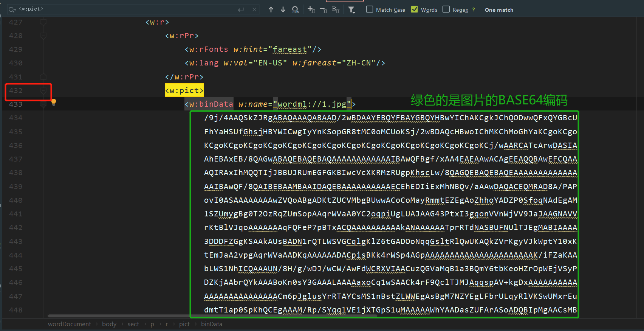Uncheck the Words checkbox
644x331 pixels.
[x=415, y=9]
